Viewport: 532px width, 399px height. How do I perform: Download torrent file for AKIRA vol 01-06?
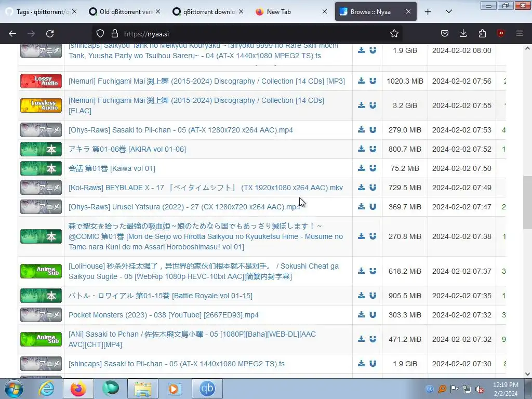tap(362, 149)
